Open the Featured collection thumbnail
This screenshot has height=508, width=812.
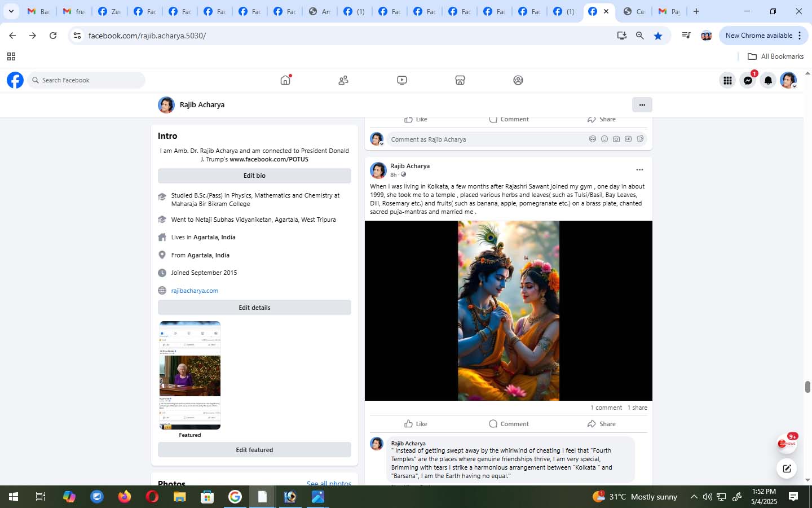(190, 375)
